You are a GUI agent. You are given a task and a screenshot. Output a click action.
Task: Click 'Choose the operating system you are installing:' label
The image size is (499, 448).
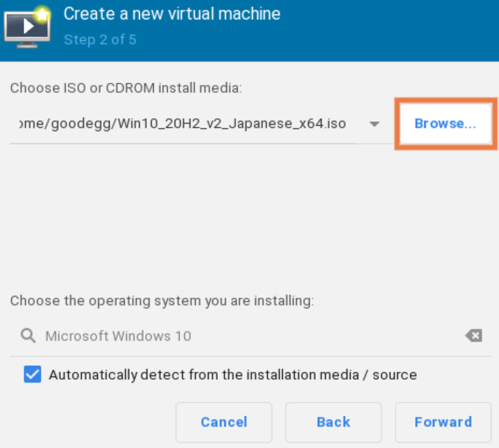tap(162, 301)
